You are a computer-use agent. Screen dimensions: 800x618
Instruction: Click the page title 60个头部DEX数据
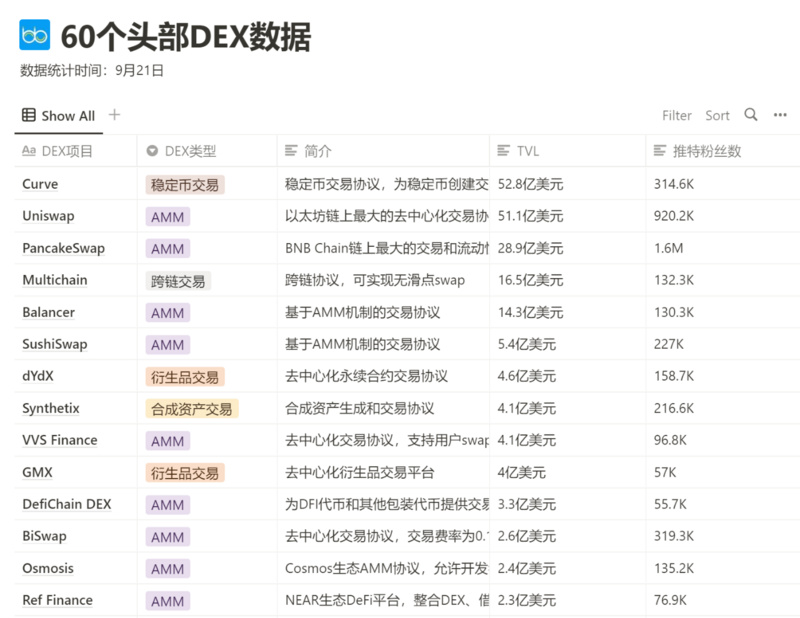[186, 36]
